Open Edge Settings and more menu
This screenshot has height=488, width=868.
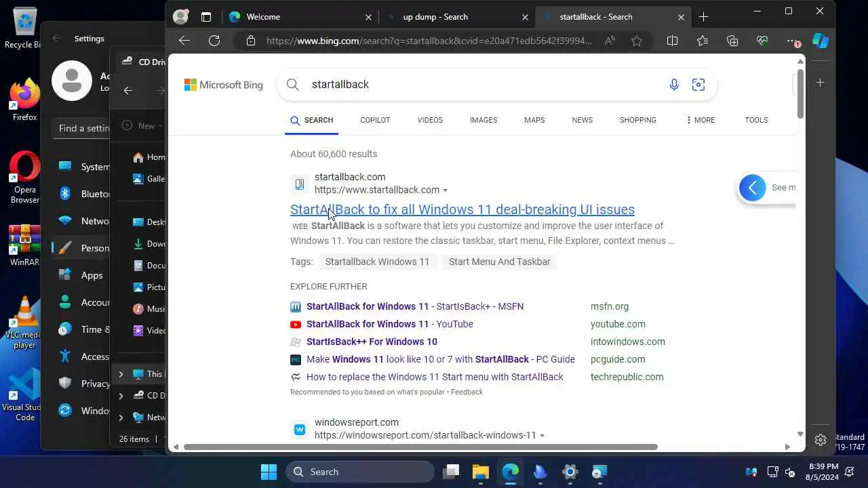pyautogui.click(x=792, y=41)
